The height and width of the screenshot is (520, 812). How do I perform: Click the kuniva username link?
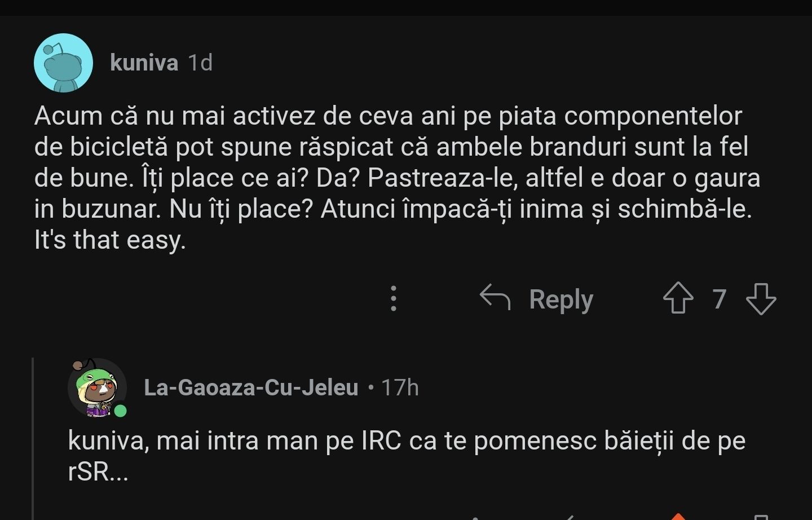point(144,63)
